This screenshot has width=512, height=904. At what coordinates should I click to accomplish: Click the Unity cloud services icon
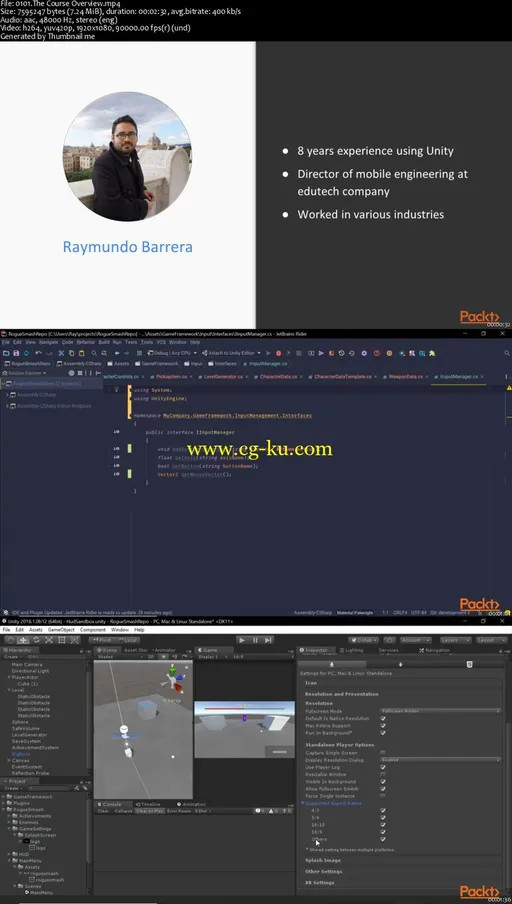[x=390, y=640]
